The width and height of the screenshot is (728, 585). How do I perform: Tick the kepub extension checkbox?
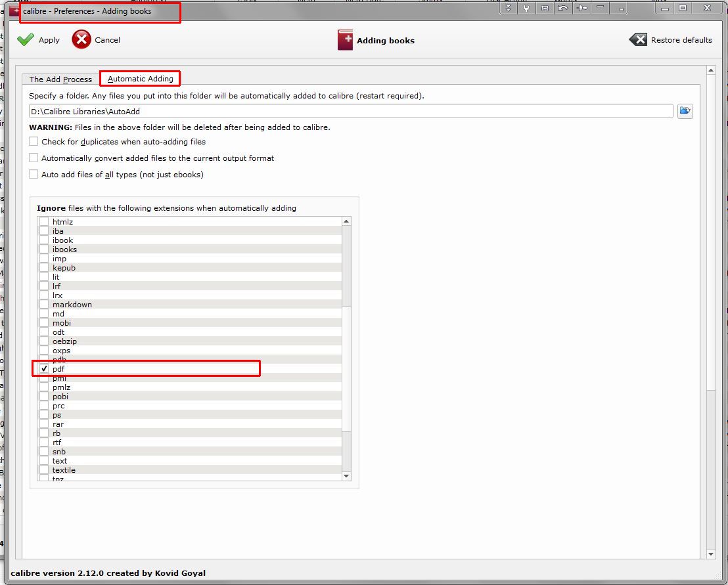44,268
